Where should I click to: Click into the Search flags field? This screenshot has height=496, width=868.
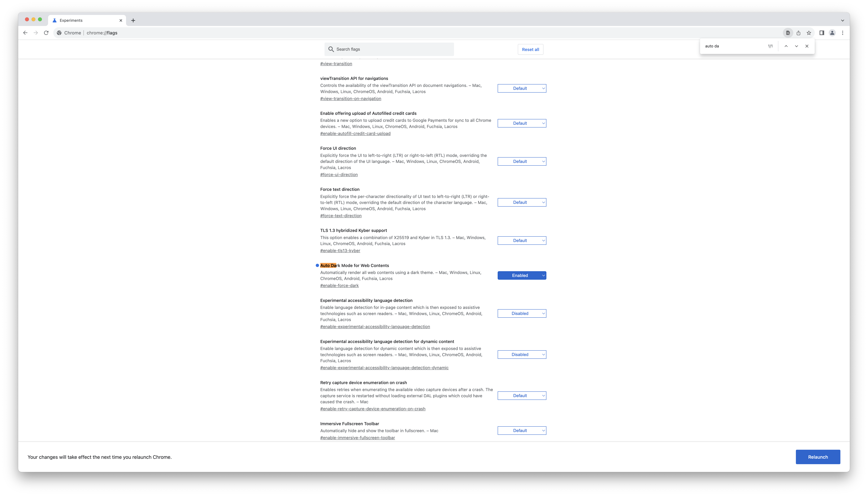[x=392, y=49]
